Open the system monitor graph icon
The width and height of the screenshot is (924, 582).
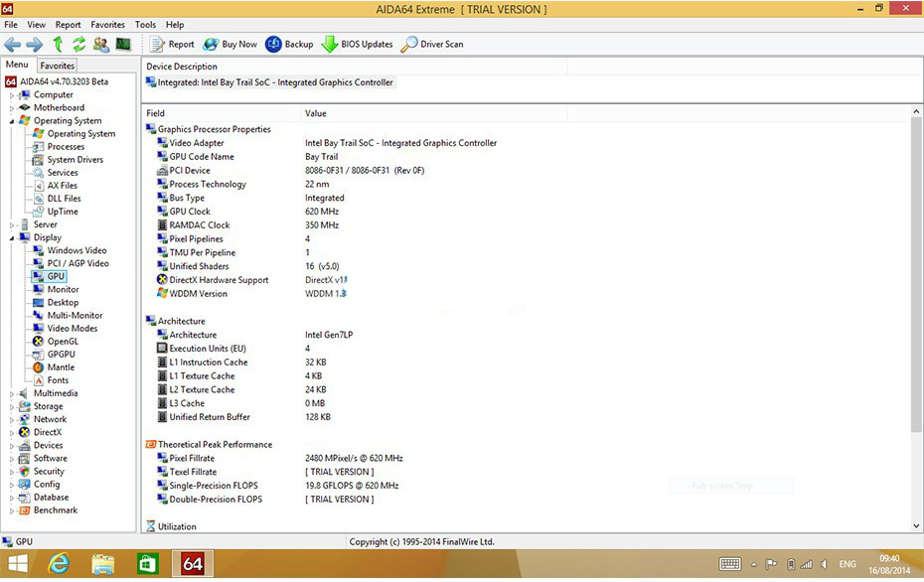point(123,44)
